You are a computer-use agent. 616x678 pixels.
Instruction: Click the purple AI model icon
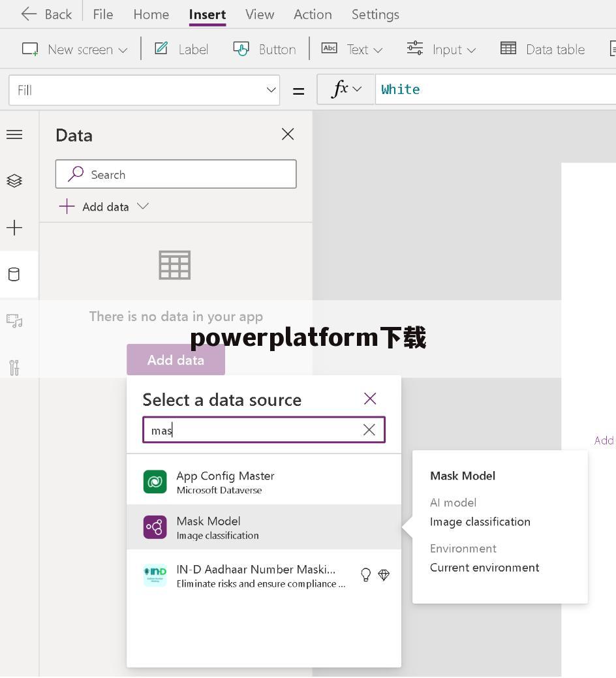pos(155,527)
